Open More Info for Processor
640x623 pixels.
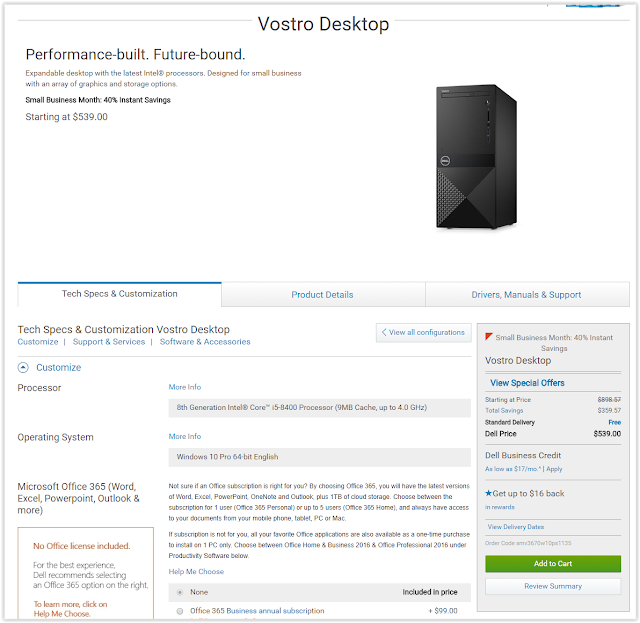185,387
